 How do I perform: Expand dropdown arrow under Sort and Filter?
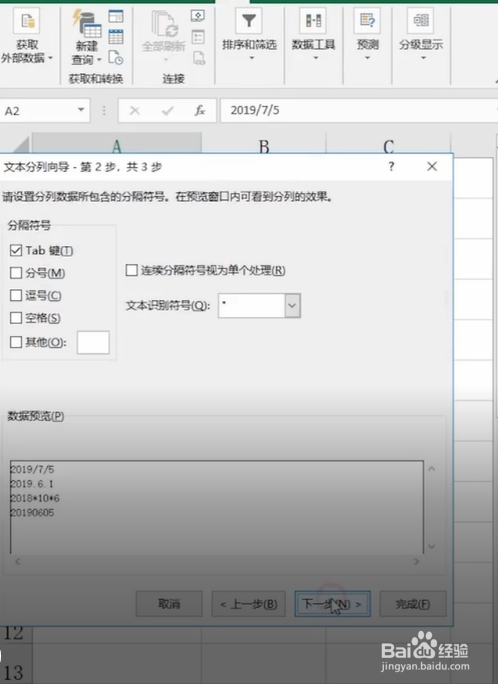252,58
